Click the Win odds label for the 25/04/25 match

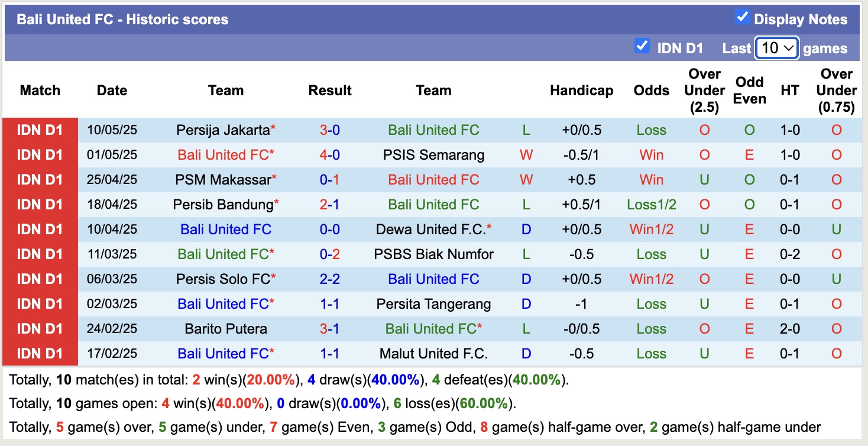click(x=651, y=180)
